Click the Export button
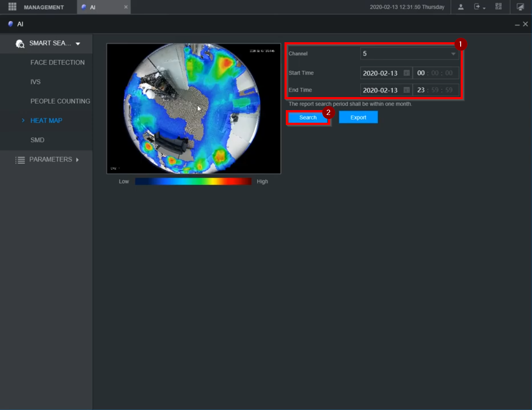The width and height of the screenshot is (532, 410). tap(358, 118)
